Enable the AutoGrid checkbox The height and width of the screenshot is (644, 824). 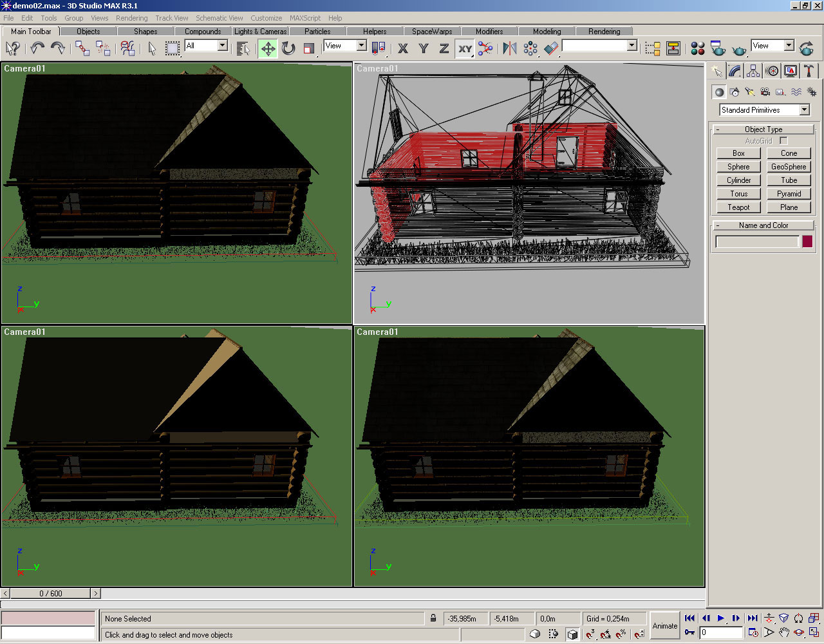[783, 140]
